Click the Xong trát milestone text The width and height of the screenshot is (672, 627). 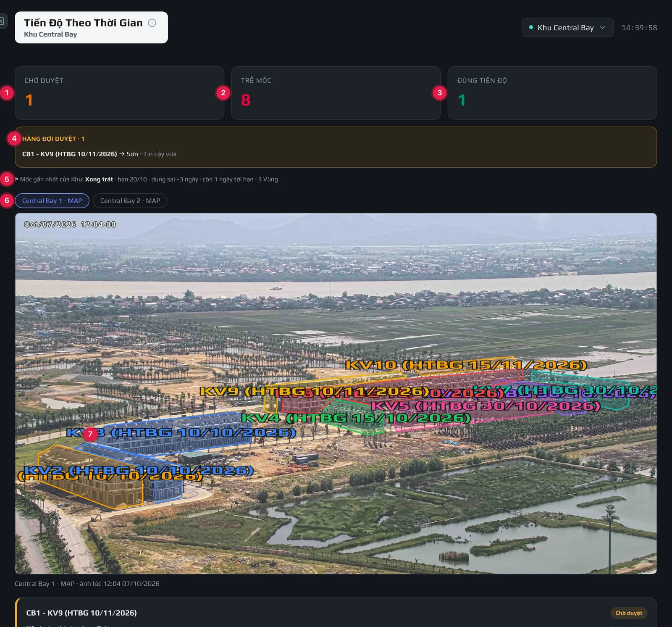pyautogui.click(x=99, y=179)
